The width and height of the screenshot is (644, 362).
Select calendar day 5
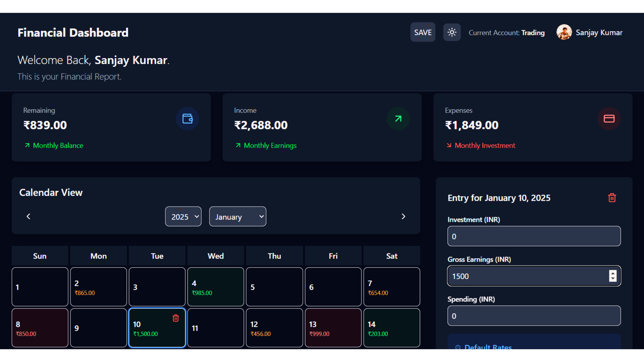point(274,287)
